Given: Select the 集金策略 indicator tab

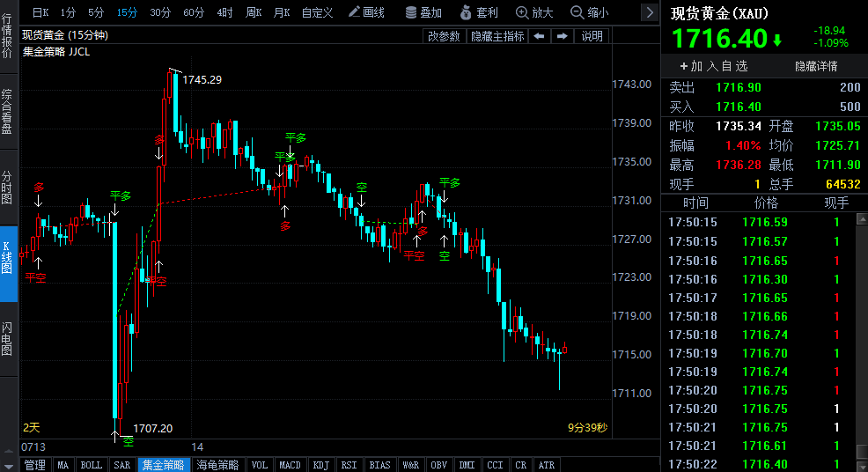Looking at the screenshot, I should click(x=164, y=465).
